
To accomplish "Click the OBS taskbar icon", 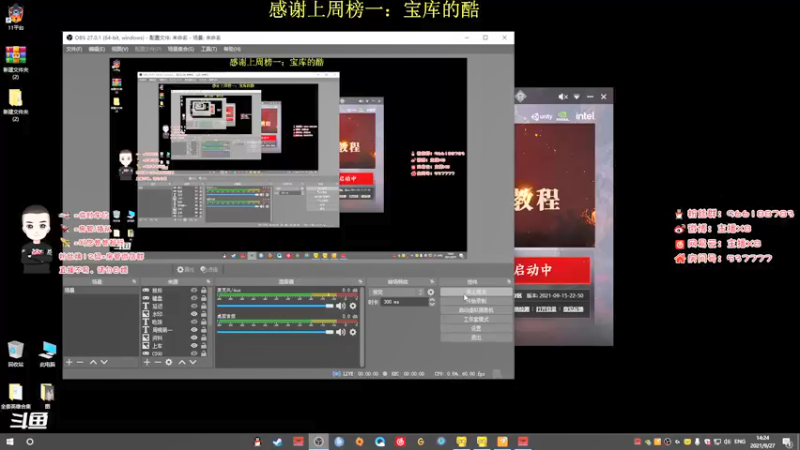I will tap(318, 442).
